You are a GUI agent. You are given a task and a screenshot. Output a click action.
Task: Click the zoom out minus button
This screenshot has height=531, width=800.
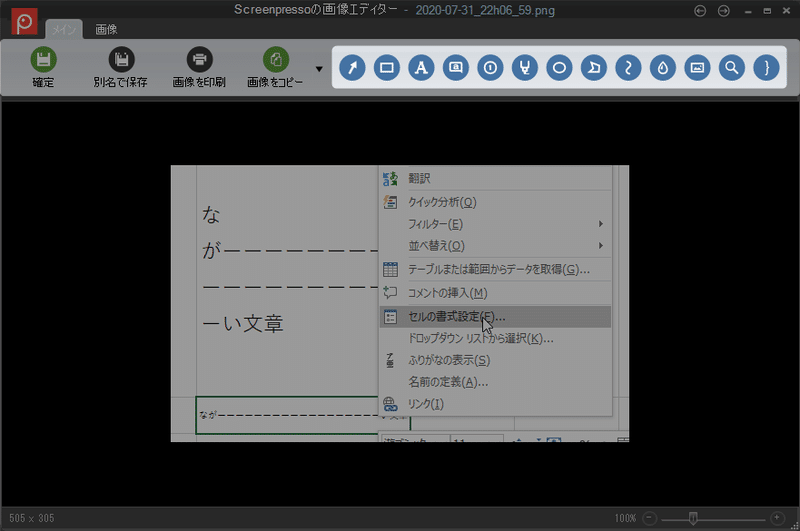(x=649, y=518)
